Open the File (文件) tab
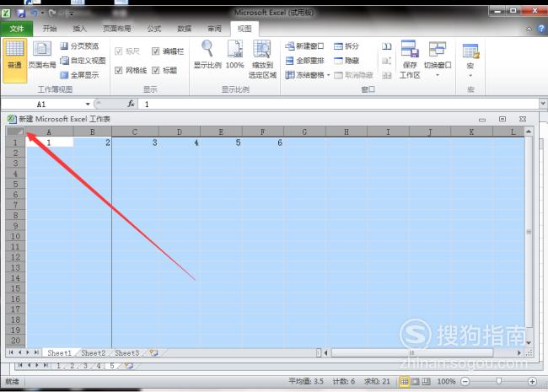548x392 pixels. pyautogui.click(x=16, y=29)
